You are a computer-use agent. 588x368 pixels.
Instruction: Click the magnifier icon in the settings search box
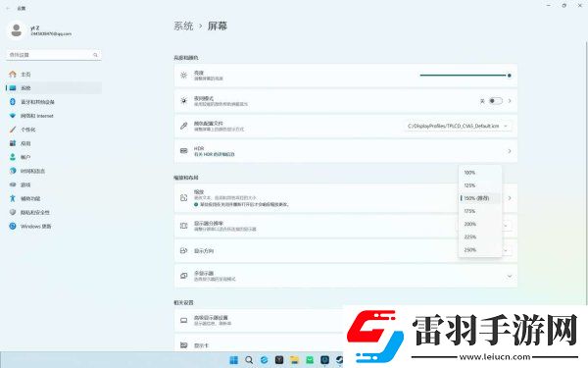(x=95, y=55)
